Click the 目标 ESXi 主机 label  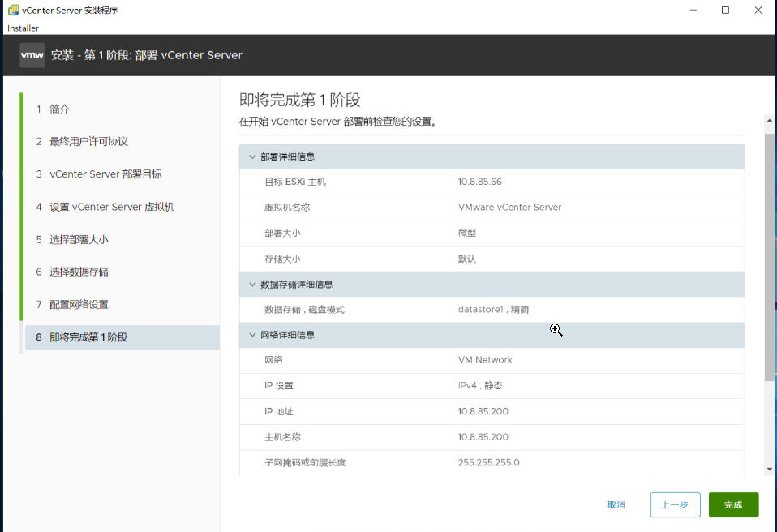[x=295, y=182]
